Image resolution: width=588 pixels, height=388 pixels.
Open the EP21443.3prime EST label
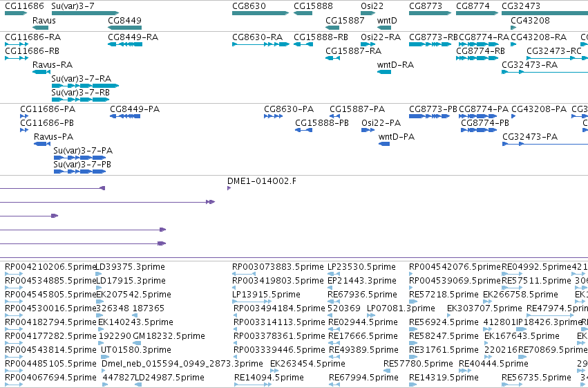click(362, 281)
